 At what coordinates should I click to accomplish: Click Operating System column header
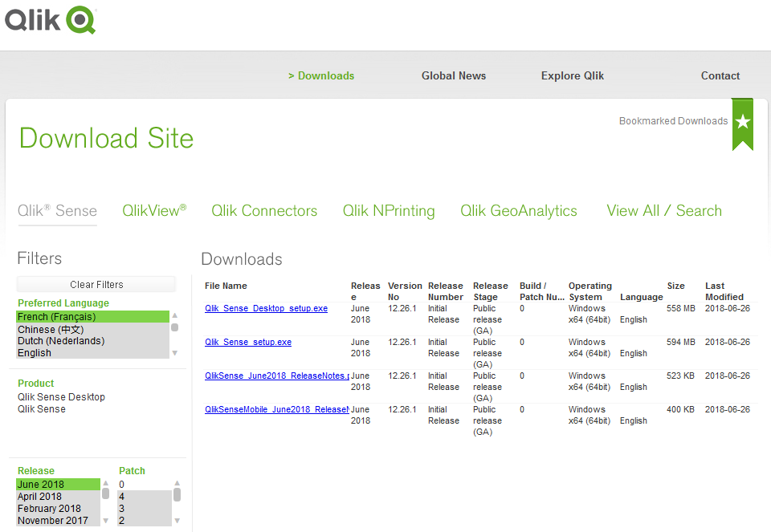coord(590,291)
